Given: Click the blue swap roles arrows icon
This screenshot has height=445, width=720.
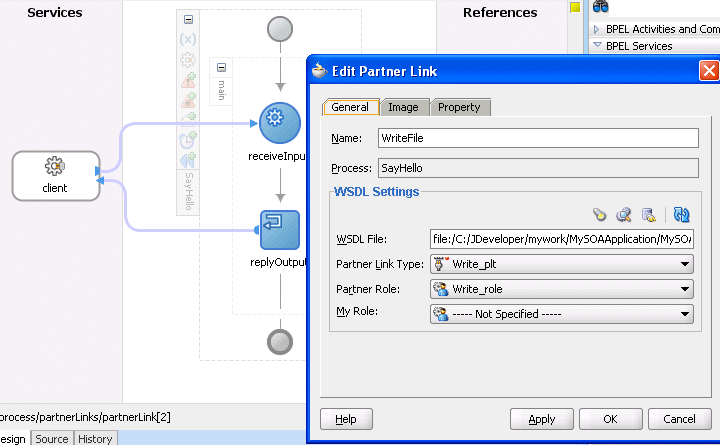Looking at the screenshot, I should tap(681, 214).
